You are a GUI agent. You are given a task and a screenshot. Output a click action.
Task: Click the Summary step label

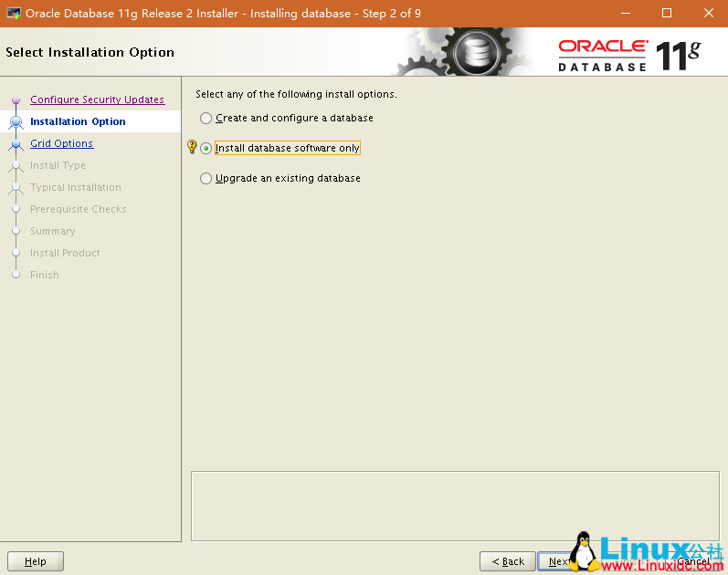tap(52, 231)
